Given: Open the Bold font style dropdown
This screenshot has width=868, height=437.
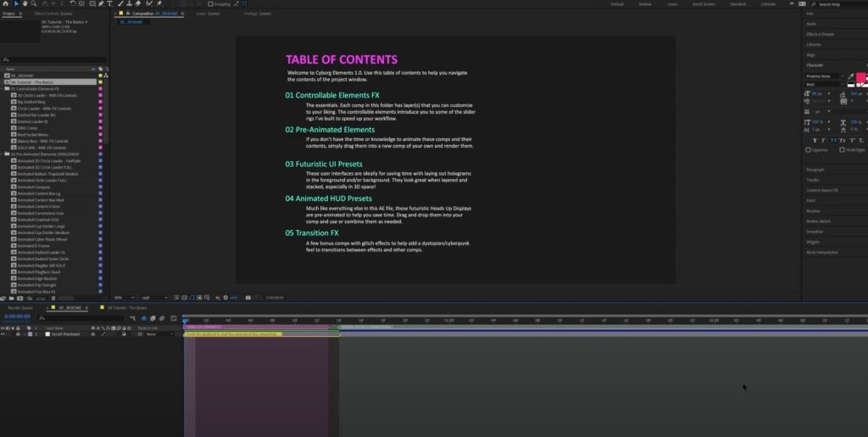Looking at the screenshot, I should 825,84.
